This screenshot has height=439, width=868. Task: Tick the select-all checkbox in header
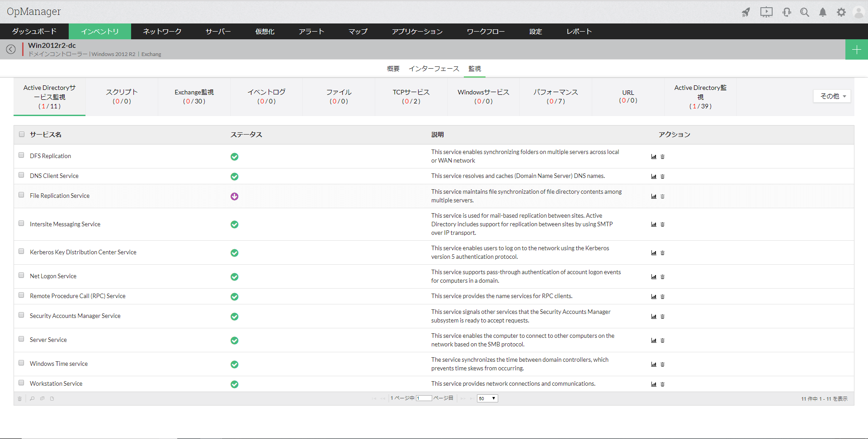pyautogui.click(x=22, y=134)
